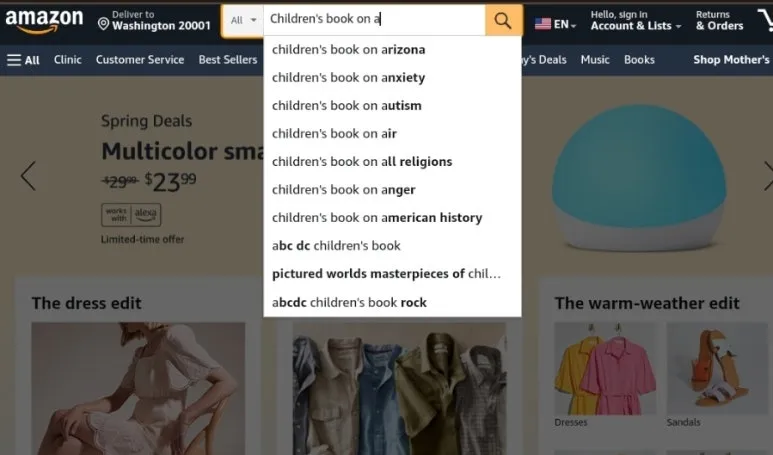Go to Returns & Orders
The width and height of the screenshot is (773, 455).
(x=719, y=21)
